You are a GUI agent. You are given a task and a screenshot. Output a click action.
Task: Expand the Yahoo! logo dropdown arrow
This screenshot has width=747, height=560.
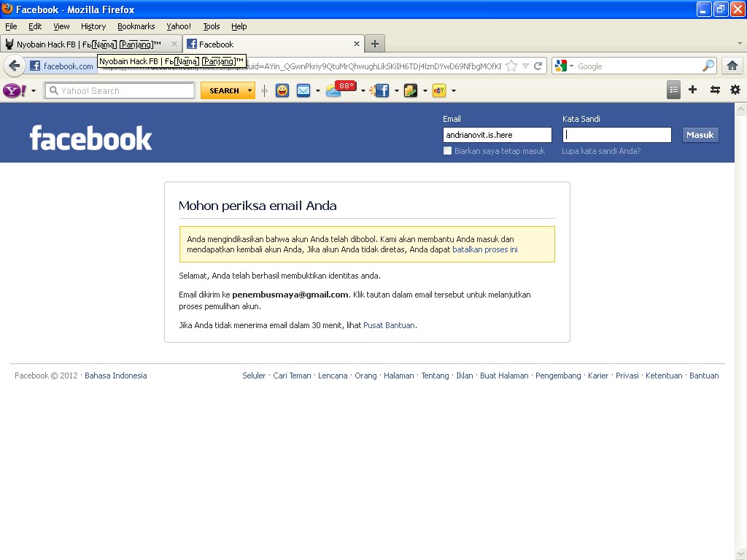coord(34,91)
